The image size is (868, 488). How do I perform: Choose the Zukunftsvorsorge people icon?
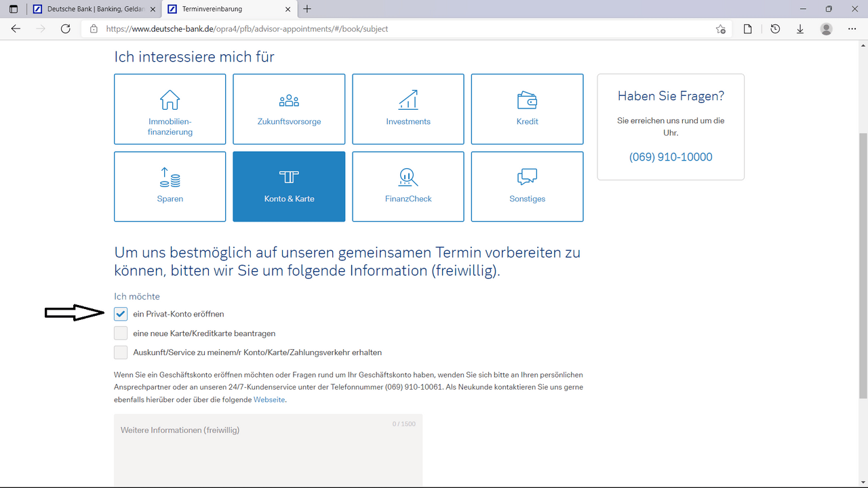point(289,100)
